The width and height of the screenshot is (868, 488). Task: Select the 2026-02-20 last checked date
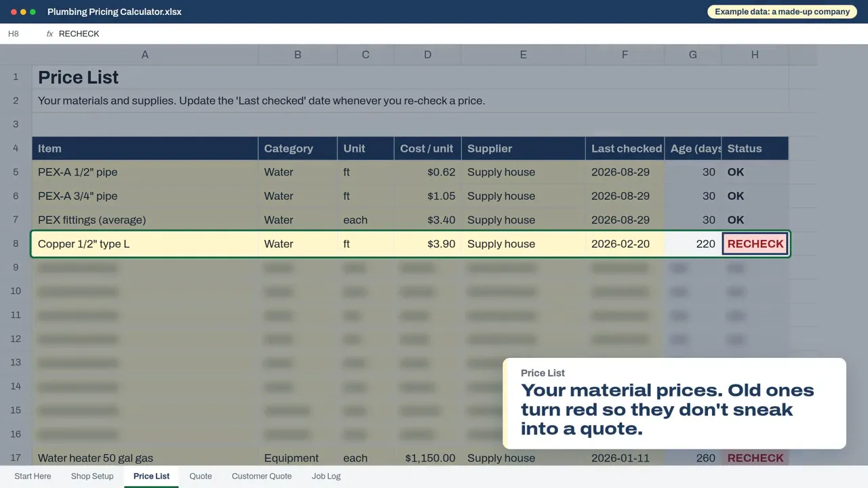[x=625, y=244]
